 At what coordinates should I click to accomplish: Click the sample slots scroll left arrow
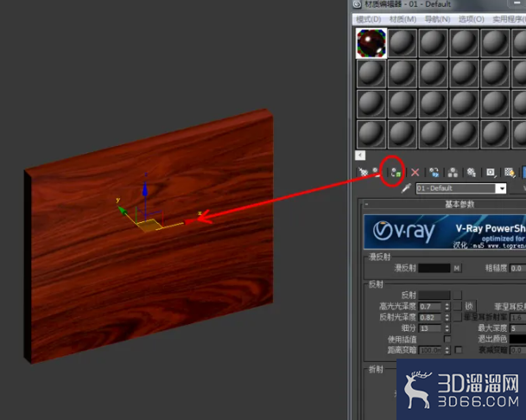pyautogui.click(x=360, y=155)
